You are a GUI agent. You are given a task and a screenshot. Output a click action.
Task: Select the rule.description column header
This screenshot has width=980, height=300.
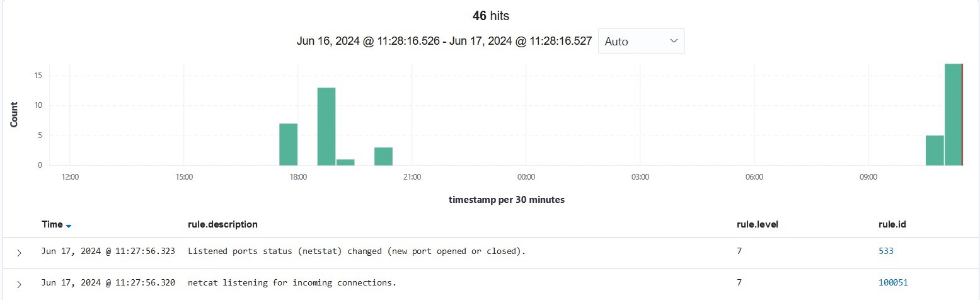click(222, 224)
